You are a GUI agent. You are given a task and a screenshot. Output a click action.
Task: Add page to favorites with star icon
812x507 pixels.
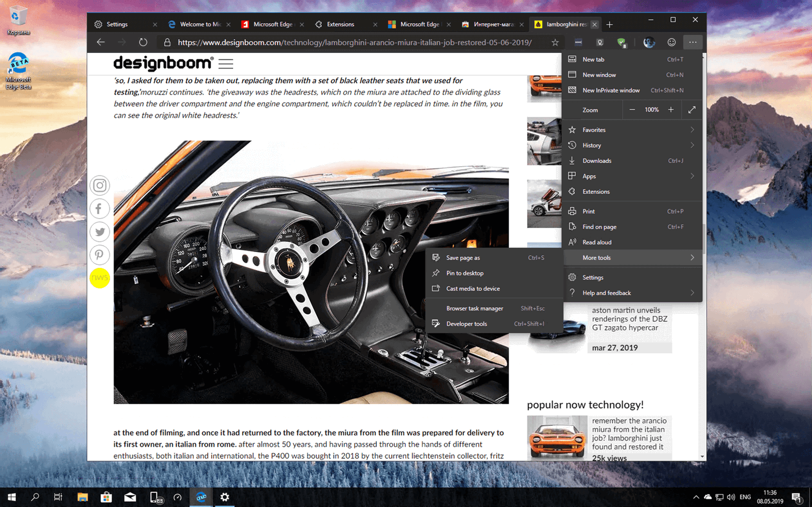[555, 42]
